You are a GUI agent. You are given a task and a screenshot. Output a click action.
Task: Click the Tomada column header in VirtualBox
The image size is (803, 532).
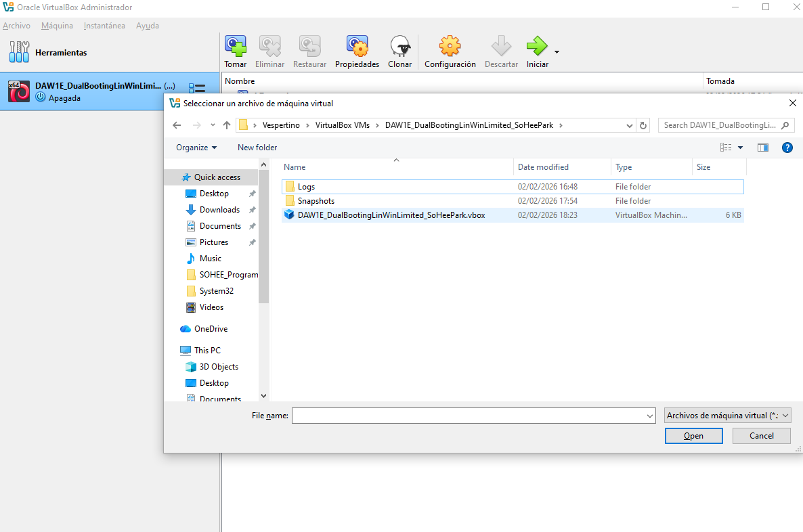[720, 81]
